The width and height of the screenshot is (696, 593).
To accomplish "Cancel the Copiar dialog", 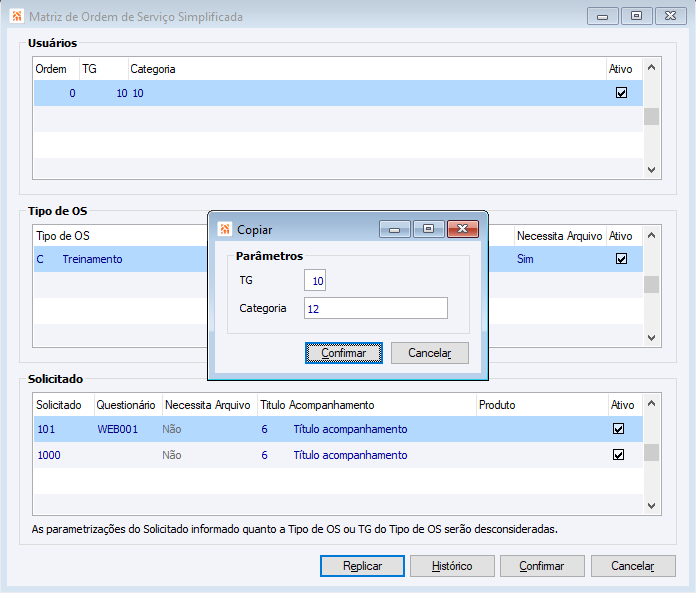I will pyautogui.click(x=430, y=353).
